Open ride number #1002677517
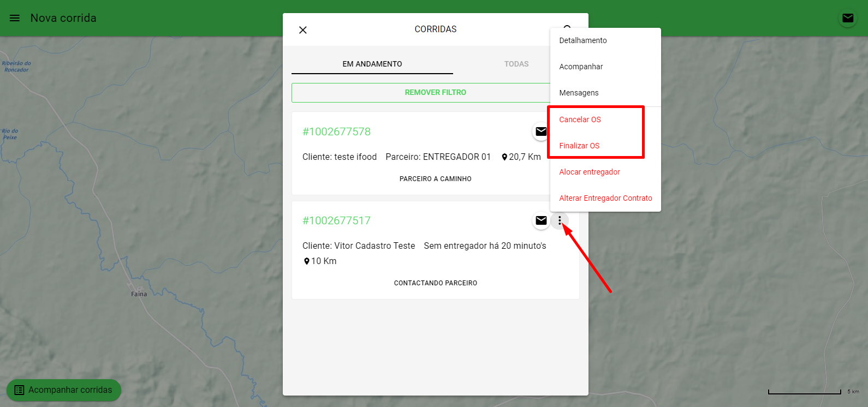 pos(336,220)
